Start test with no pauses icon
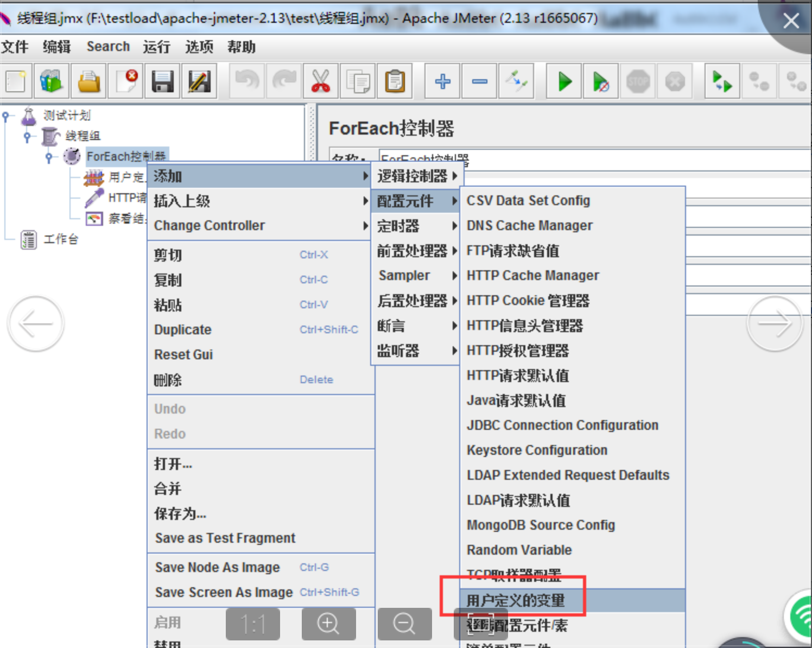The image size is (812, 648). 601,81
